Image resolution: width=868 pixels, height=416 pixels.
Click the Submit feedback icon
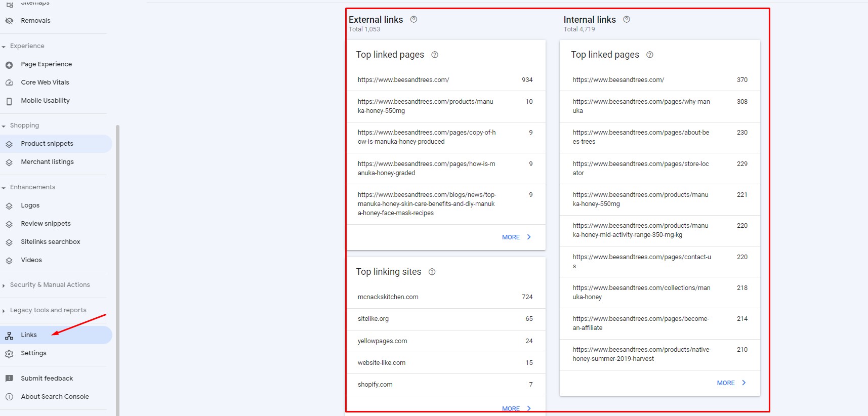[x=9, y=379]
